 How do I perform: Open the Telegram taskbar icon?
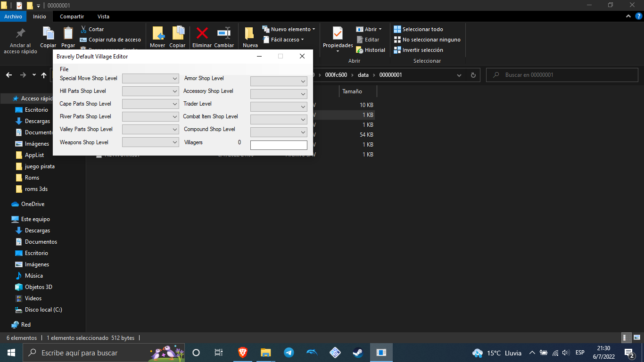click(x=289, y=353)
